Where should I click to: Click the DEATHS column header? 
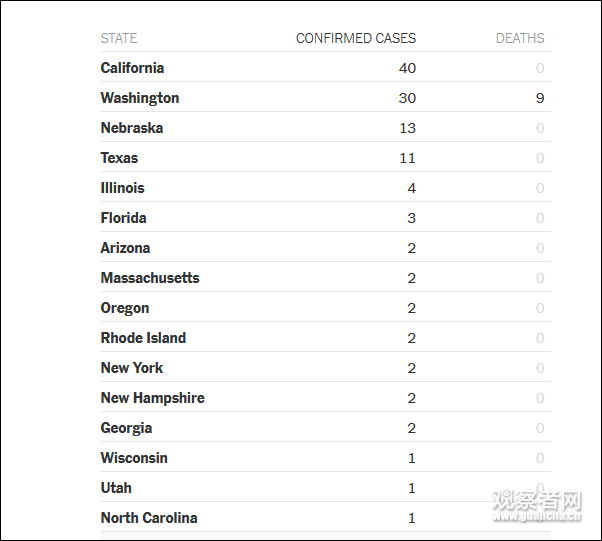coord(520,38)
